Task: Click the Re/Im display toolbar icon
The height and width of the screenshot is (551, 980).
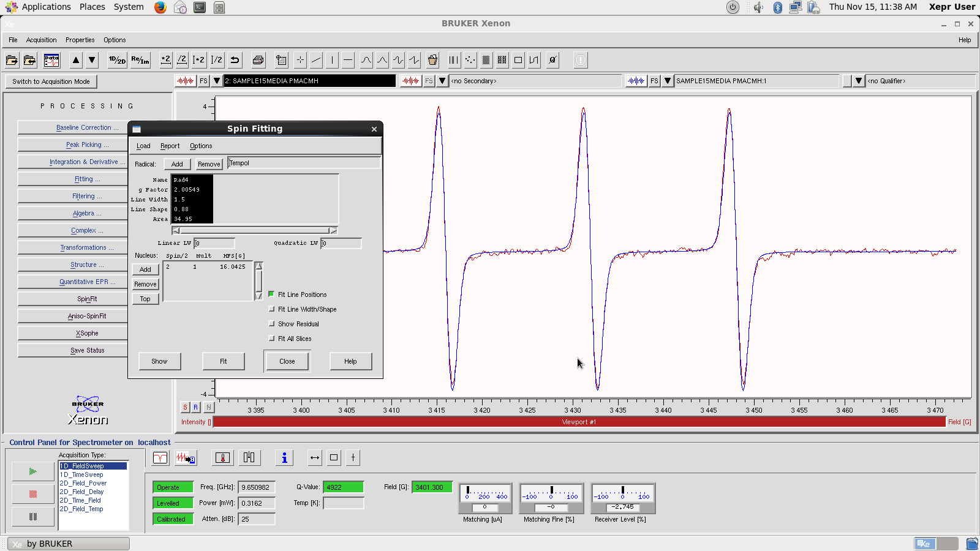Action: coord(140,60)
